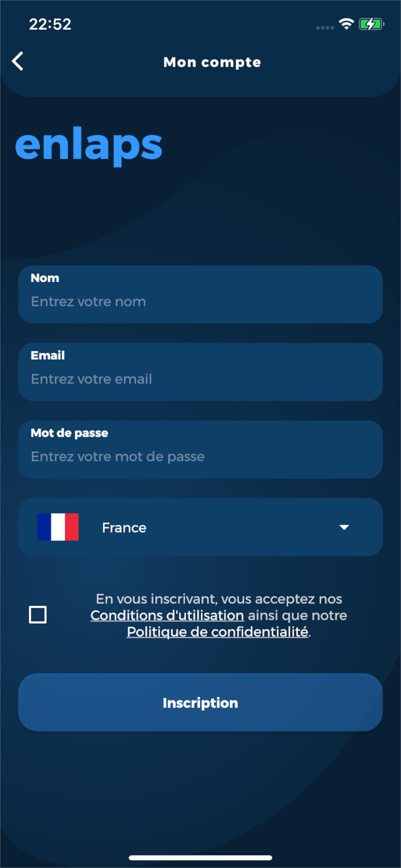Tap the Wi-Fi status icon

point(346,24)
